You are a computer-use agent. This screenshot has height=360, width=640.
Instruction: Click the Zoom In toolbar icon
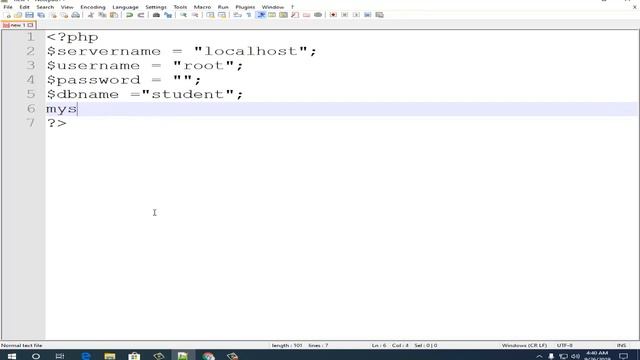[183, 15]
